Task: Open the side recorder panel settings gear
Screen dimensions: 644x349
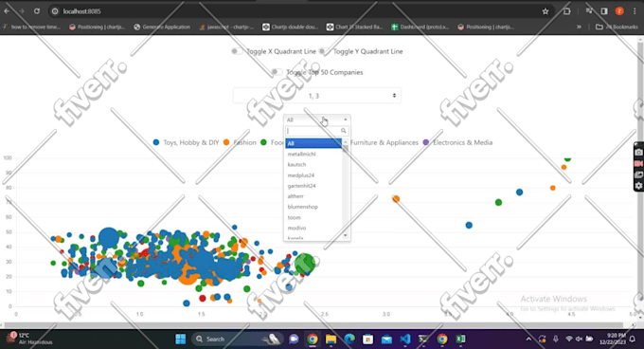Action: tap(638, 186)
